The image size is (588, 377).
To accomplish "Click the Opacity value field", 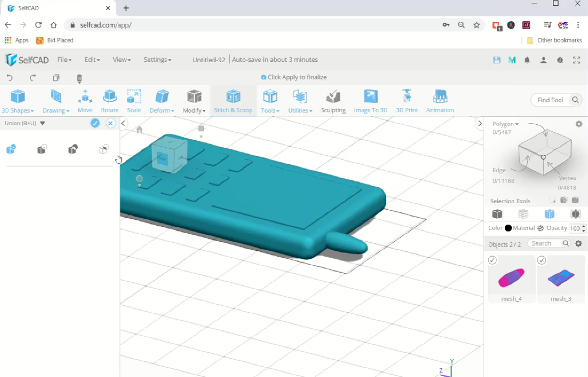I will (575, 228).
